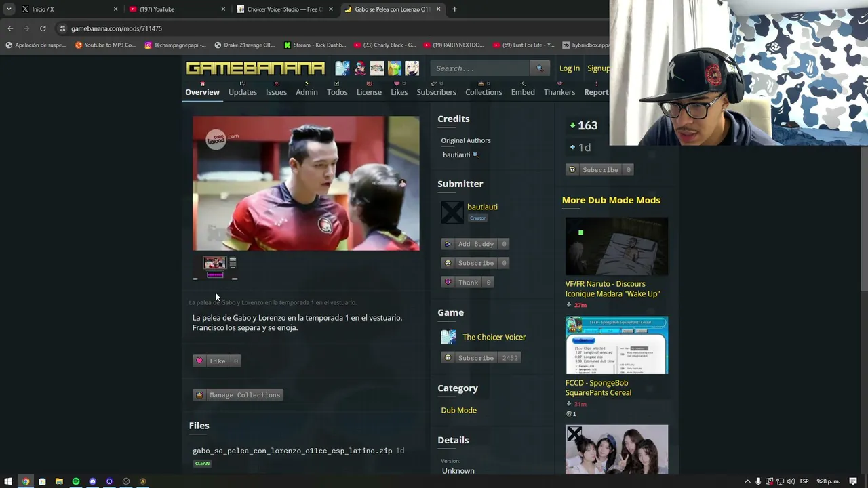
Task: Close the (197) YouTube tab
Action: coord(223,9)
